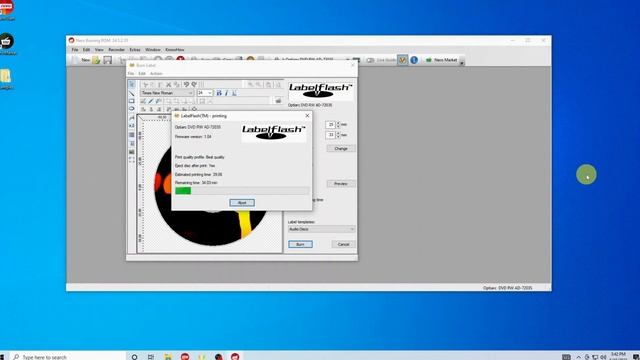Open Extras menu in Nero Burning ROM
640x360 pixels.
(x=135, y=50)
